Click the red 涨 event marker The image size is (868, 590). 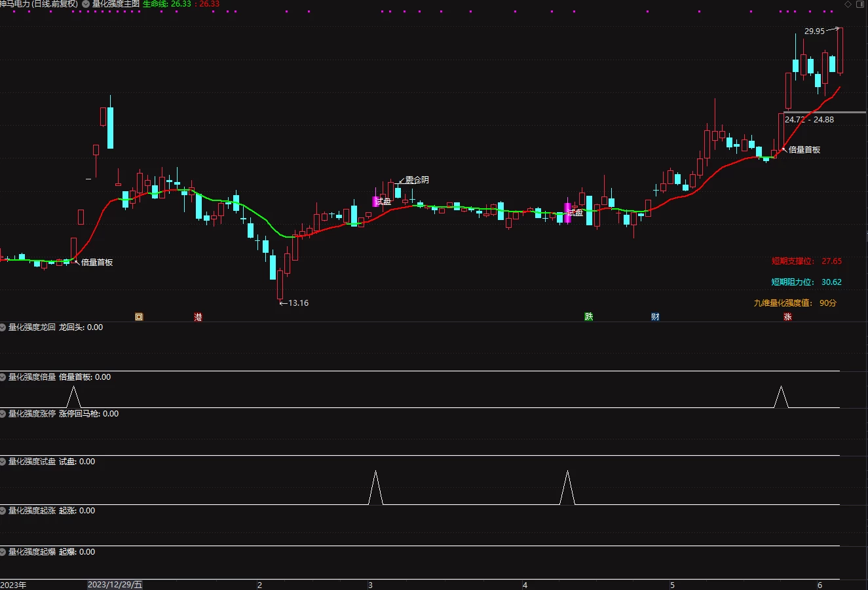[x=787, y=317]
